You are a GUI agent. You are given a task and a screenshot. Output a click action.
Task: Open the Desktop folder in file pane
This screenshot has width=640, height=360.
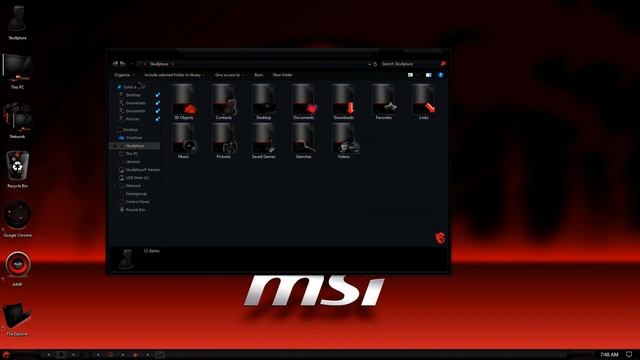coord(264,102)
